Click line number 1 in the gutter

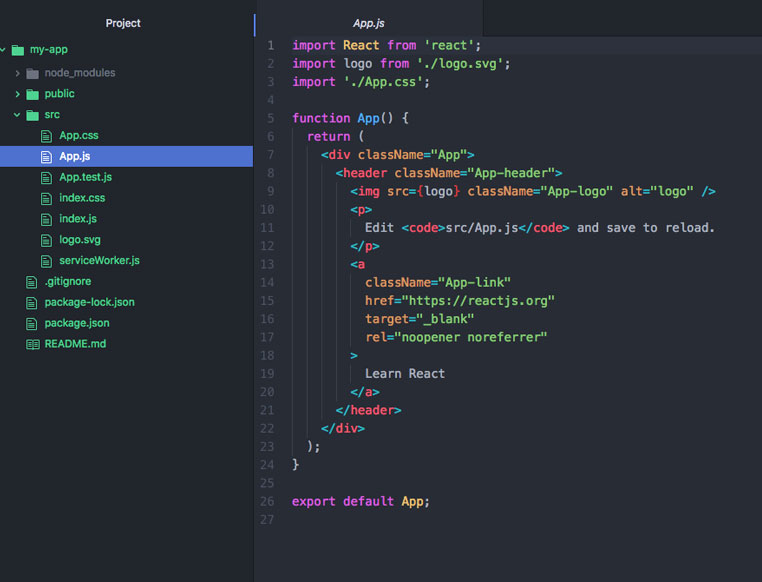click(x=271, y=46)
